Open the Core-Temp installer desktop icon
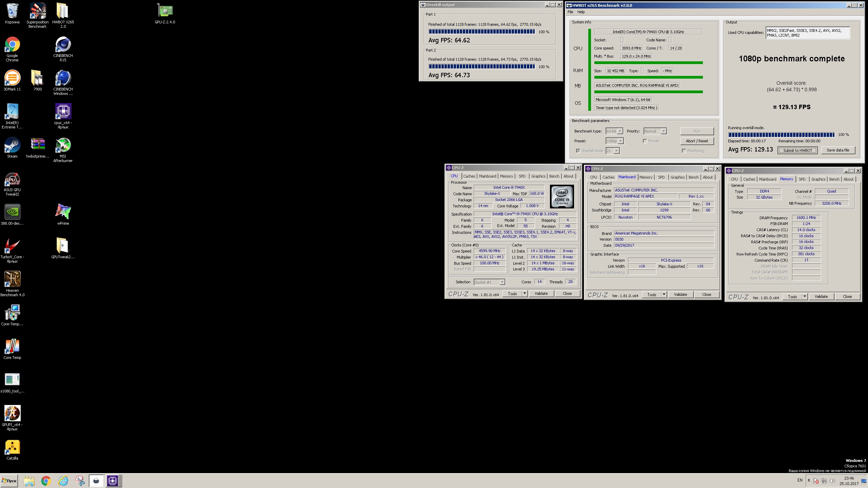868x488 pixels. [x=12, y=315]
